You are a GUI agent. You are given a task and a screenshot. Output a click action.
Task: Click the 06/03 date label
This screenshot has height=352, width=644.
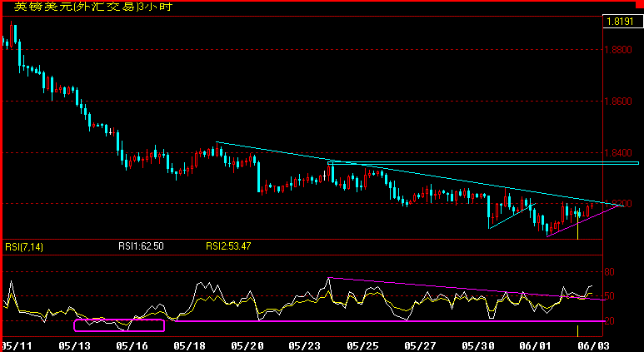click(593, 346)
